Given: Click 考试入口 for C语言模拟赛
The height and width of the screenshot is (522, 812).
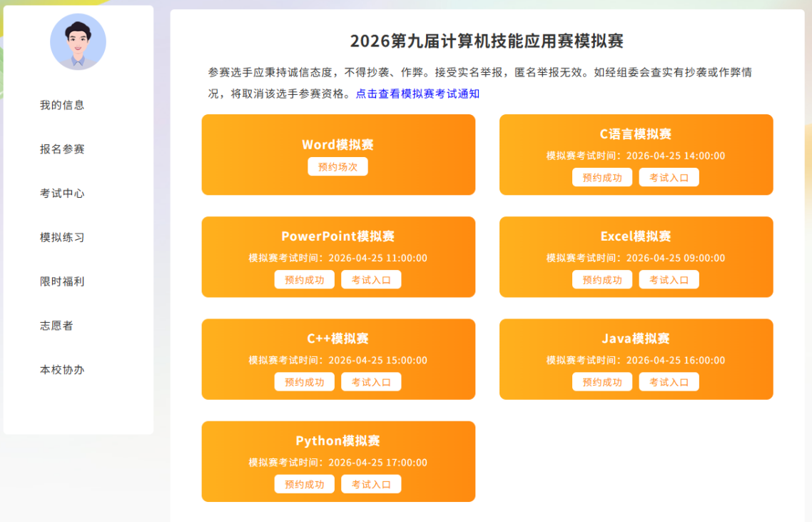Looking at the screenshot, I should pos(669,178).
